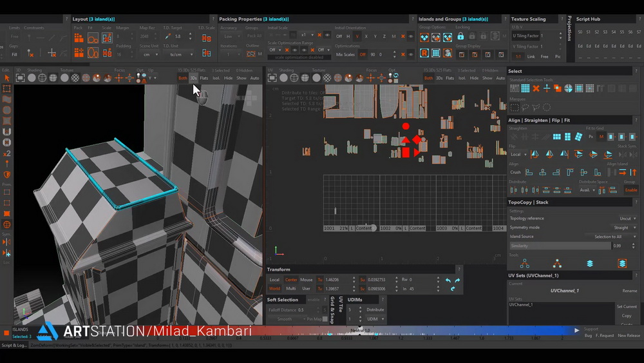Select Center tab in Transform panel

coord(291,280)
